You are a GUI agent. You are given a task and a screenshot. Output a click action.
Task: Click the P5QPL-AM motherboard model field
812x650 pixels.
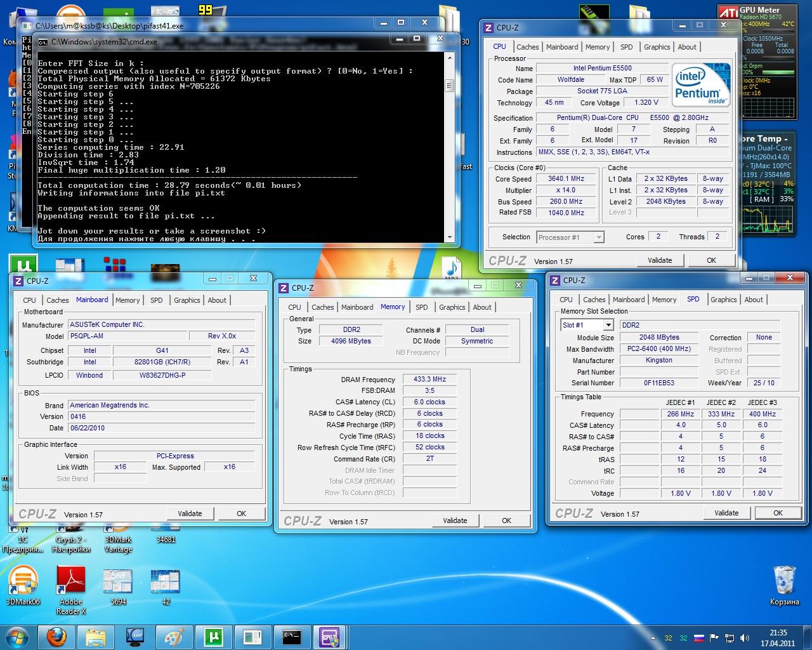tap(127, 336)
